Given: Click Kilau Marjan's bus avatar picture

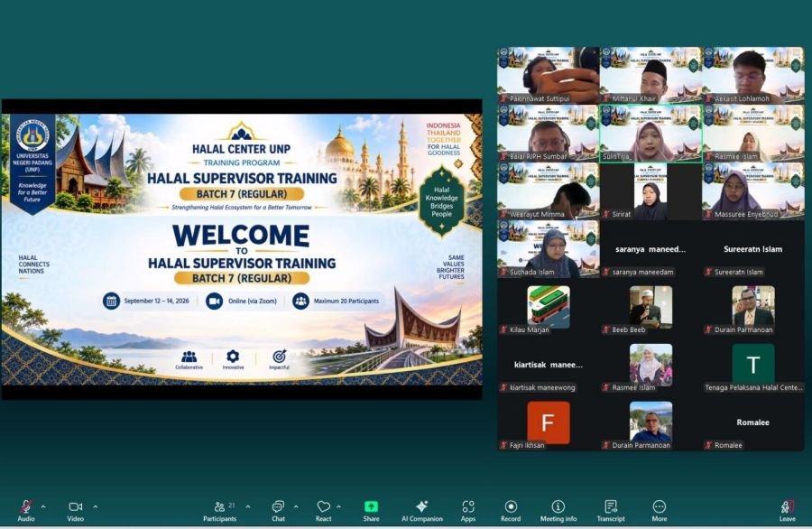Looking at the screenshot, I should [549, 307].
